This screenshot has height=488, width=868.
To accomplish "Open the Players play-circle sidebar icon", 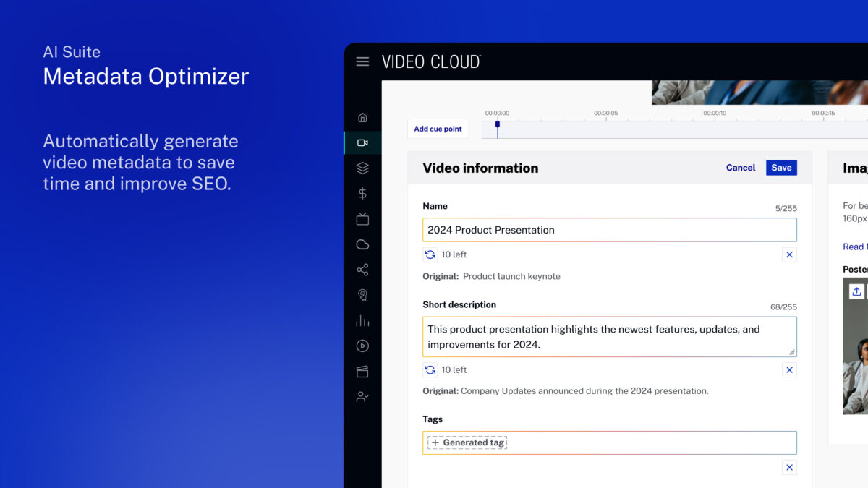I will (362, 346).
